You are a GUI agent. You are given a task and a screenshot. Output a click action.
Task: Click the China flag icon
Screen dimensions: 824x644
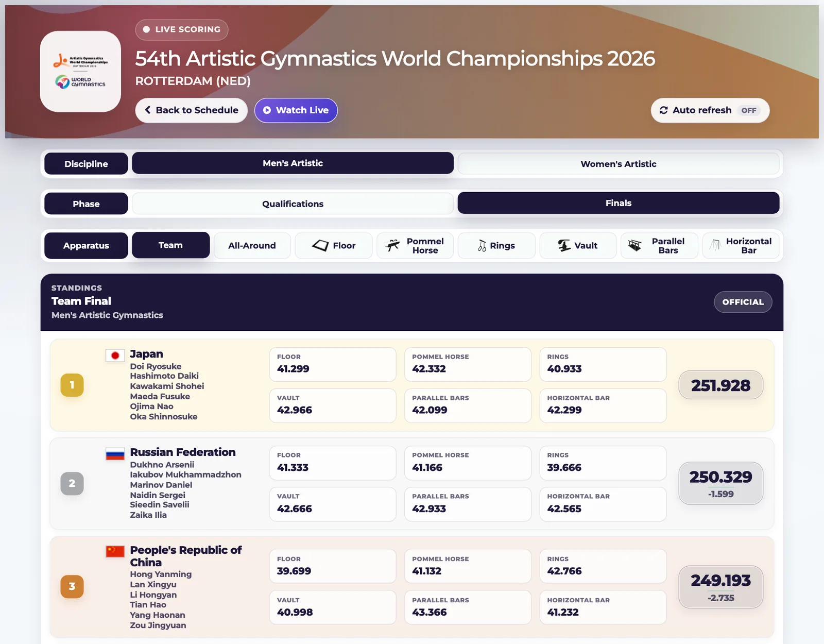(115, 552)
